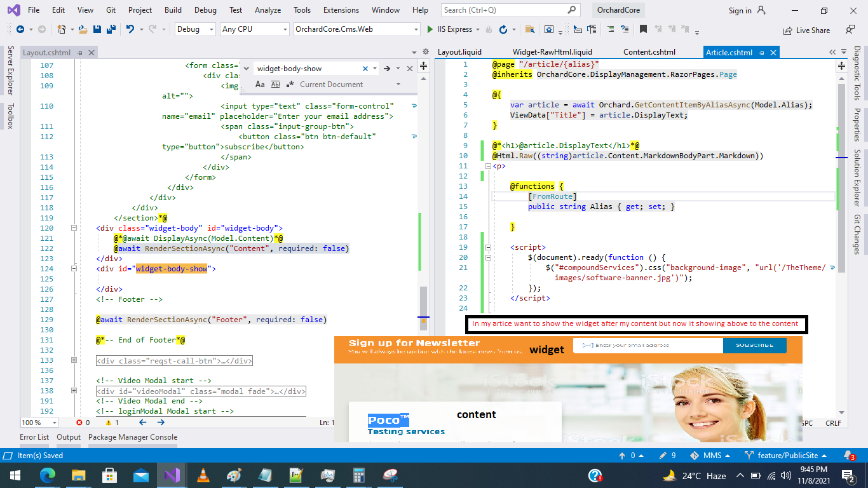Click the Save floppy disk icon
The width and height of the screenshot is (868, 488).
[97, 29]
